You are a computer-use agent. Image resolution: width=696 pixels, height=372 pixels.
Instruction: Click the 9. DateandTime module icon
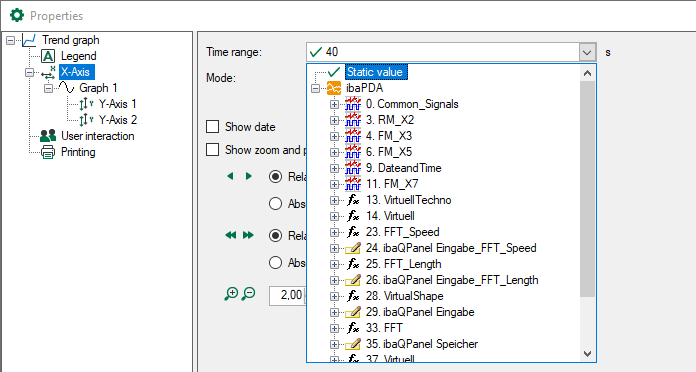click(x=353, y=168)
